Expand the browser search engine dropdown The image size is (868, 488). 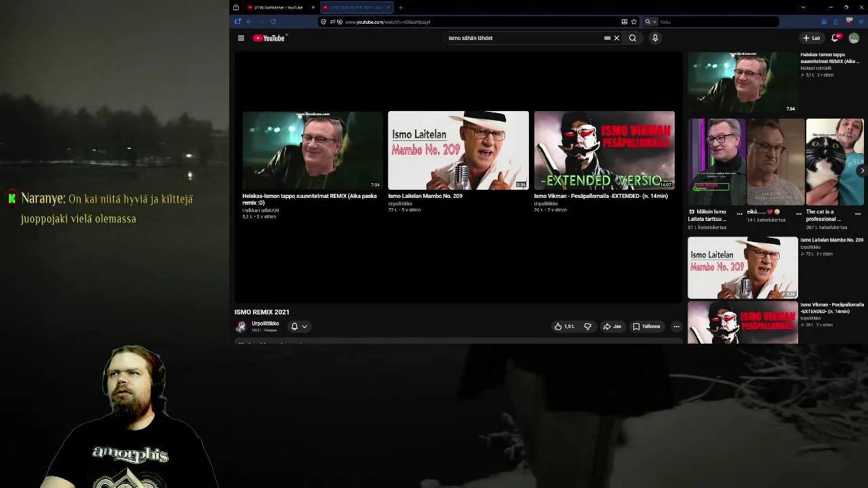point(650,22)
